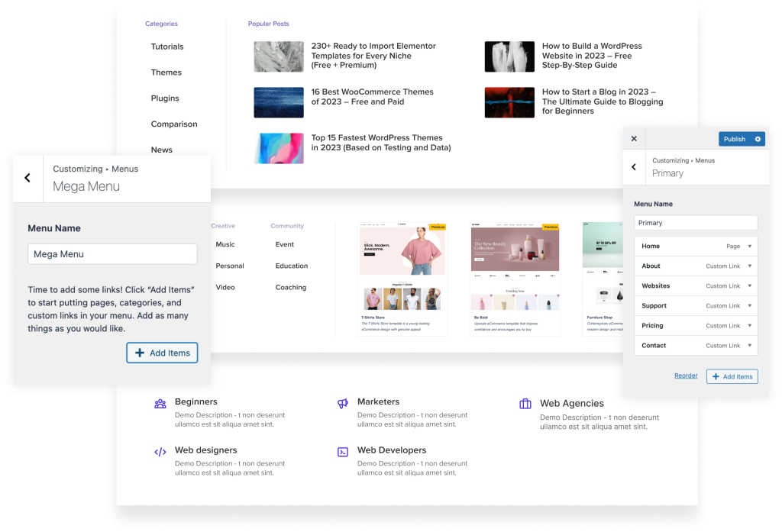Open the Fastest WordPress Themes post thumbnail
Image resolution: width=782 pixels, height=532 pixels.
(x=279, y=148)
